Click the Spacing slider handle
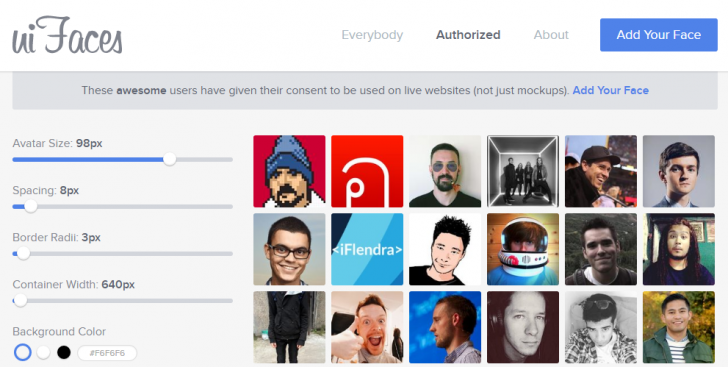Image resolution: width=728 pixels, height=367 pixels. [x=31, y=206]
